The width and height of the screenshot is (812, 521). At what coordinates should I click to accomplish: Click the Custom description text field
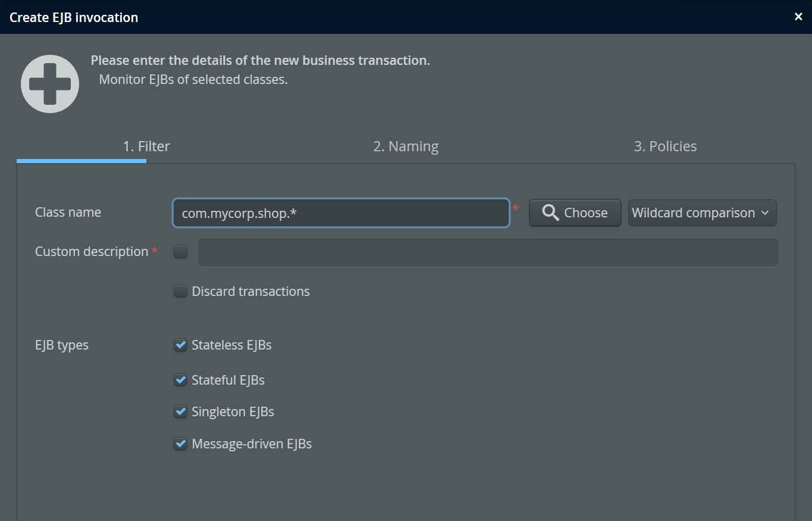click(x=488, y=252)
